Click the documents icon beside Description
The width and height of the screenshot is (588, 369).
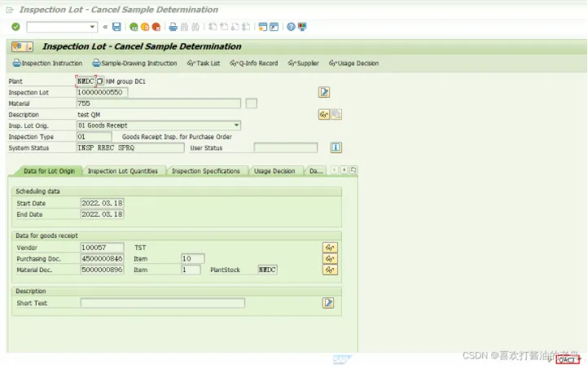point(336,114)
